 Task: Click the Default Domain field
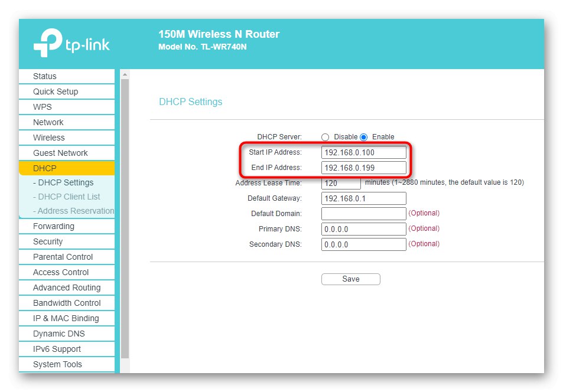pyautogui.click(x=364, y=214)
